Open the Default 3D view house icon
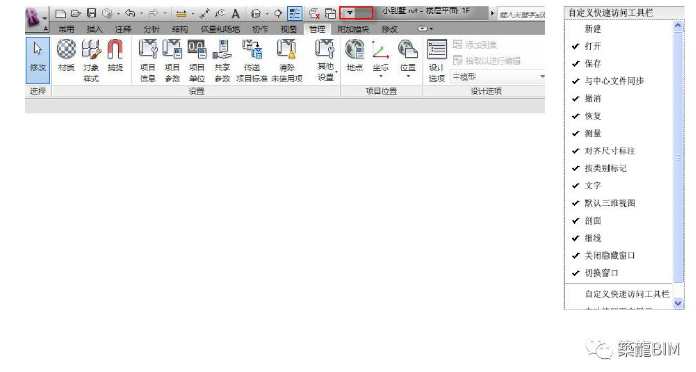696x372 pixels. pyautogui.click(x=256, y=14)
